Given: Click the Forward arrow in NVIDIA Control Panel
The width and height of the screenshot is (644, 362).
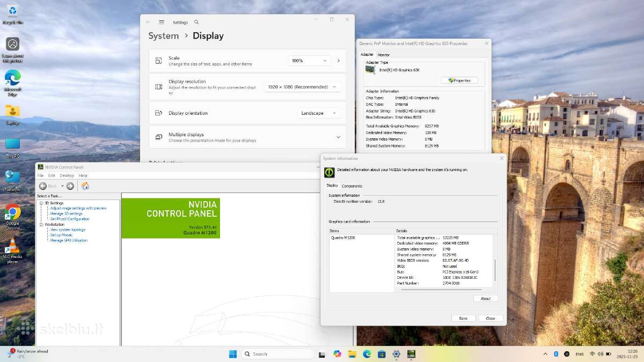Looking at the screenshot, I should pos(70,186).
